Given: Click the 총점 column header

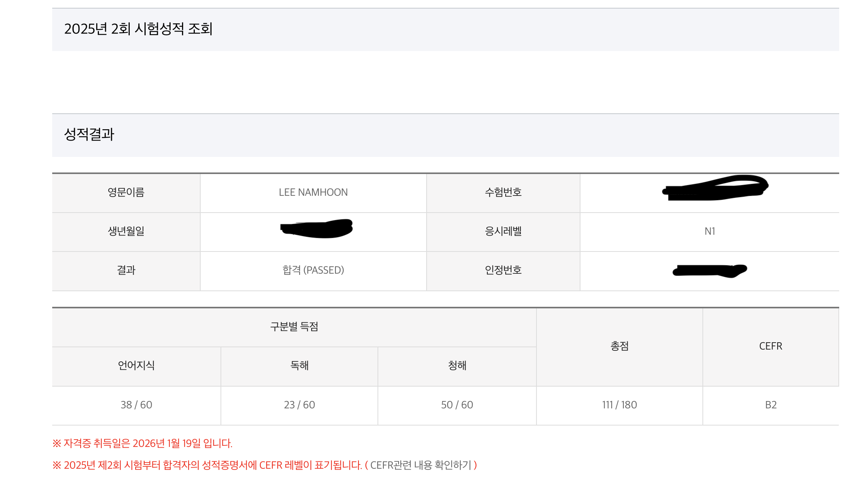Looking at the screenshot, I should 619,346.
